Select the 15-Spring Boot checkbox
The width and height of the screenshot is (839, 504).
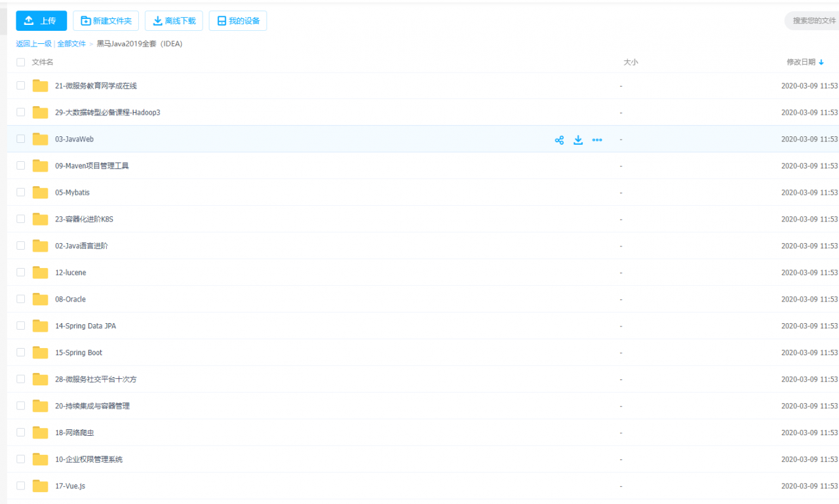20,352
